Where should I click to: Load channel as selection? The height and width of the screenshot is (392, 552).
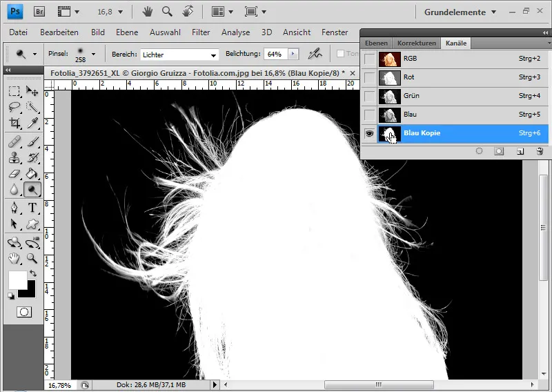click(479, 151)
